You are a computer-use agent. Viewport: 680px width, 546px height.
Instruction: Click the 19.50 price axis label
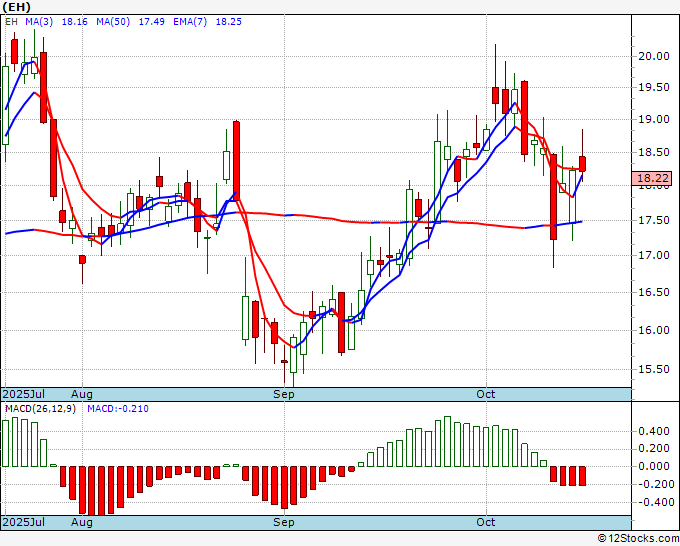(654, 88)
